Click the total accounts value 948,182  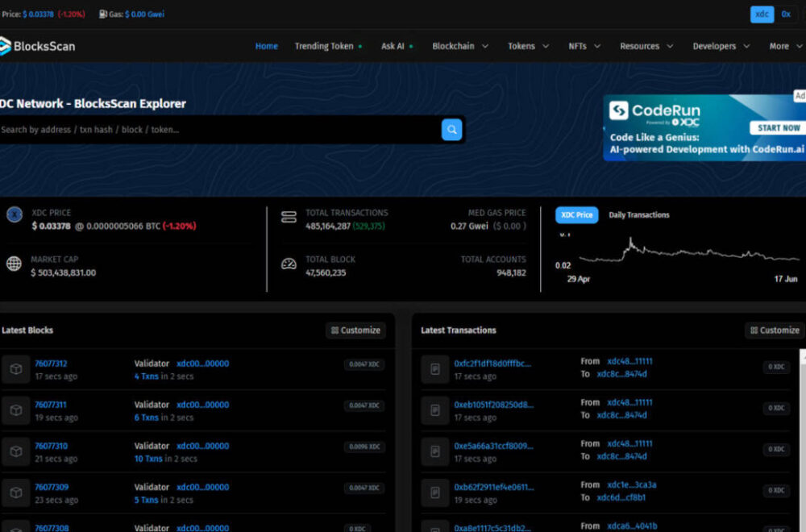coord(512,273)
